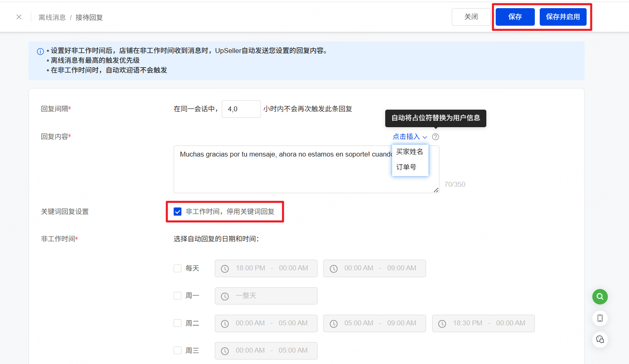Enable the 每天 checkbox
The height and width of the screenshot is (364, 629).
(x=178, y=268)
